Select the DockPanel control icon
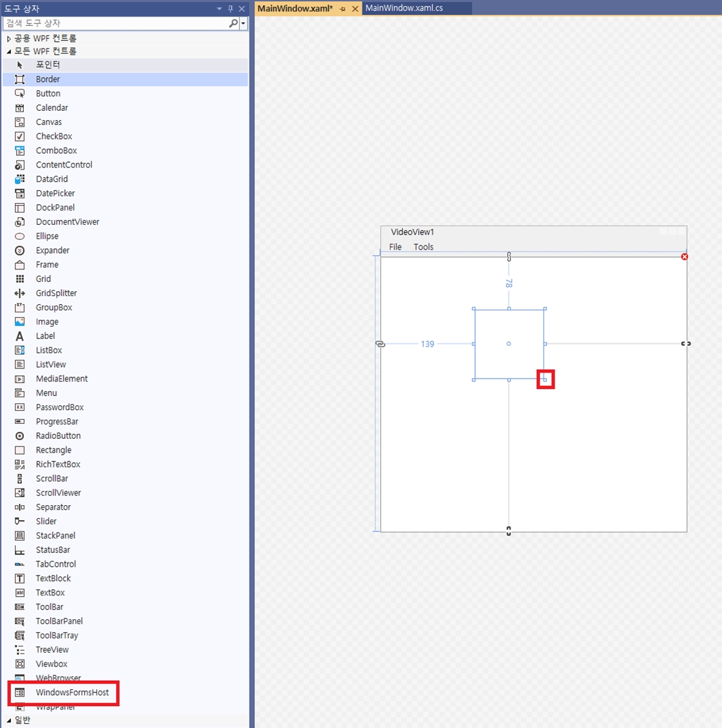 pyautogui.click(x=20, y=208)
